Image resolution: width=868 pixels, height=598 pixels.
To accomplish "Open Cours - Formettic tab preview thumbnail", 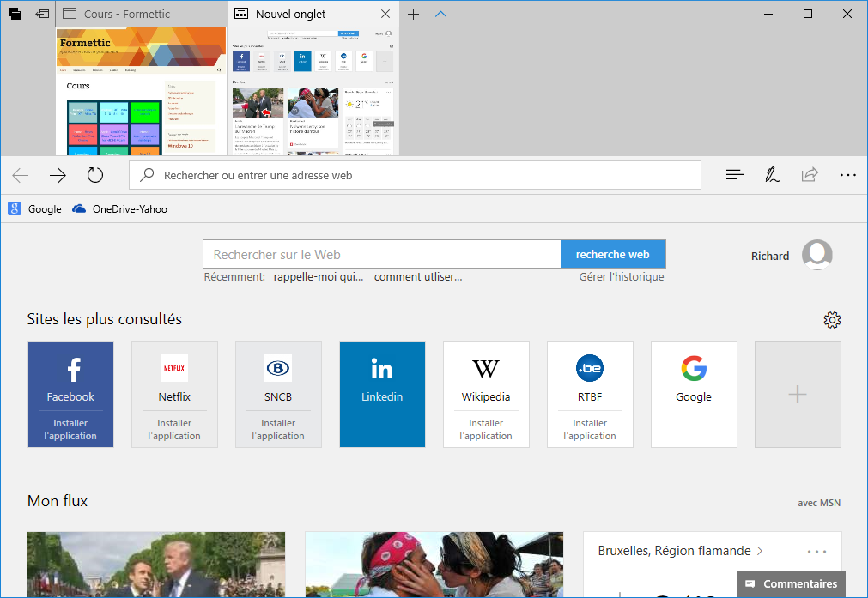I will click(x=141, y=91).
